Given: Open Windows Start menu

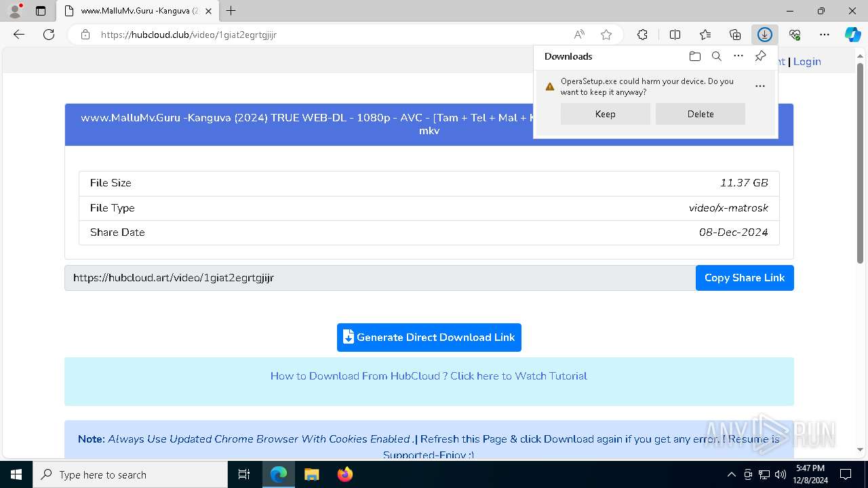Looking at the screenshot, I should pos(16,474).
